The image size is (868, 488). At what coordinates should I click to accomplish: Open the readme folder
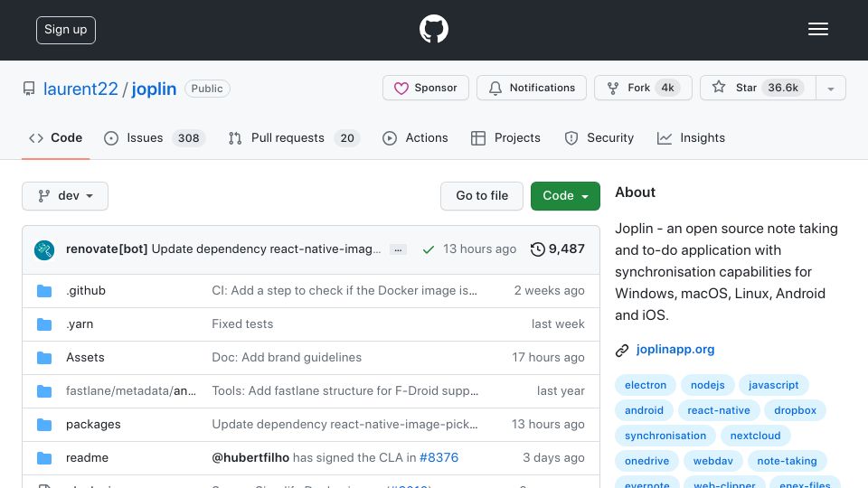click(87, 457)
